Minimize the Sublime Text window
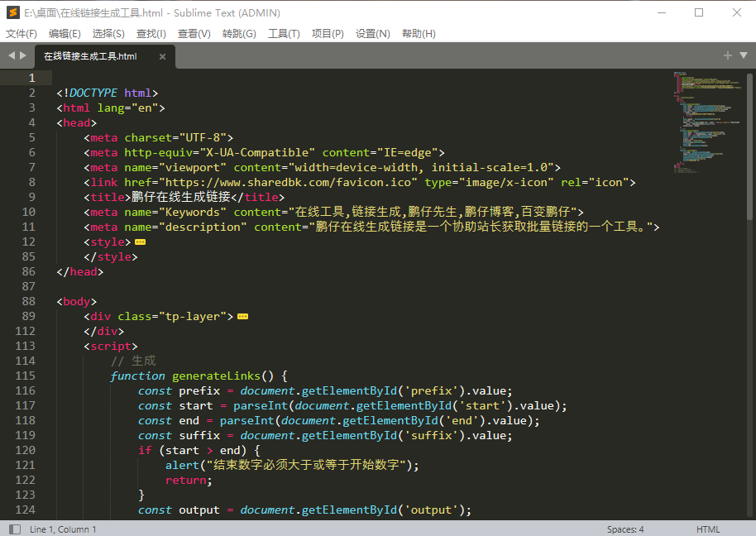 point(662,13)
